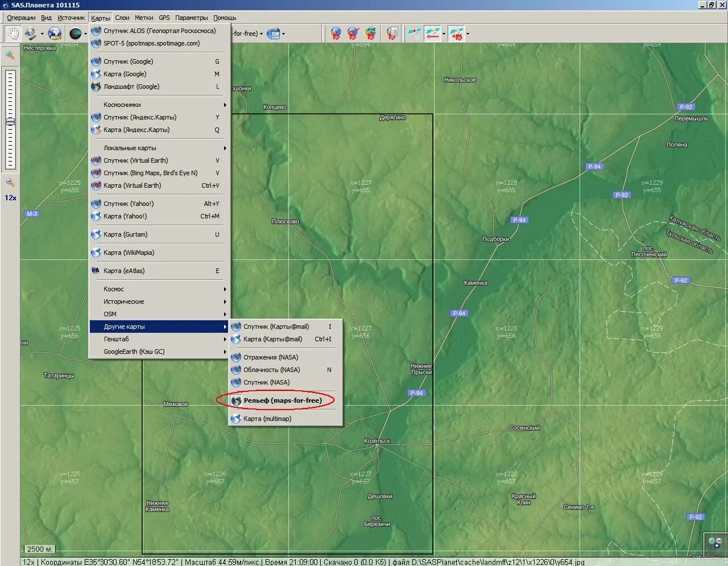728x566 pixels.
Task: Click the GPS satellite with red arrow icon
Action: (x=457, y=34)
